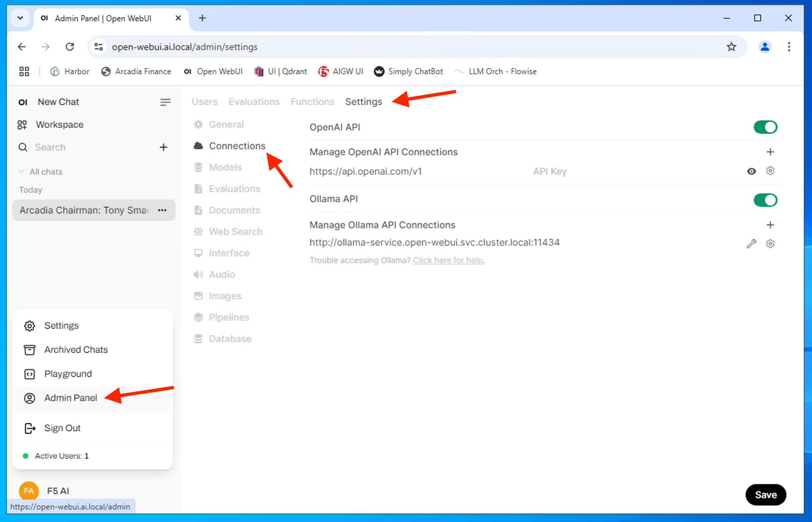Turn off the Ollama API toggle
812x522 pixels.
(765, 200)
